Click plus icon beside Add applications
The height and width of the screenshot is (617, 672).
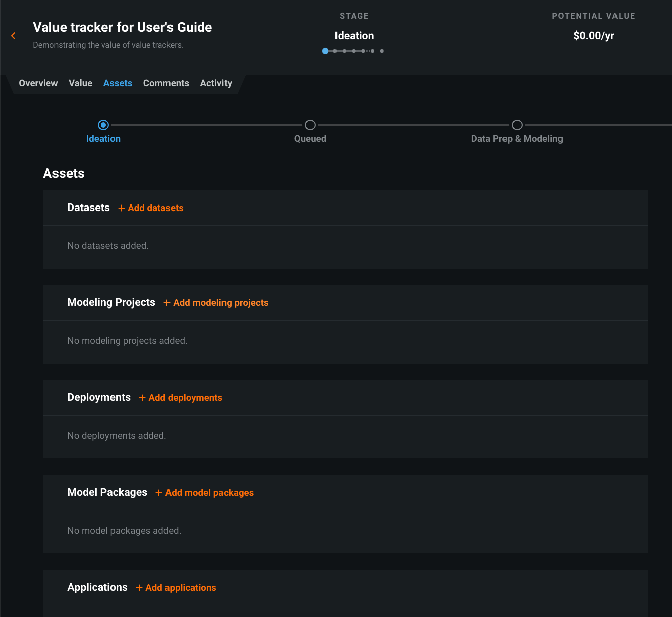tap(139, 588)
